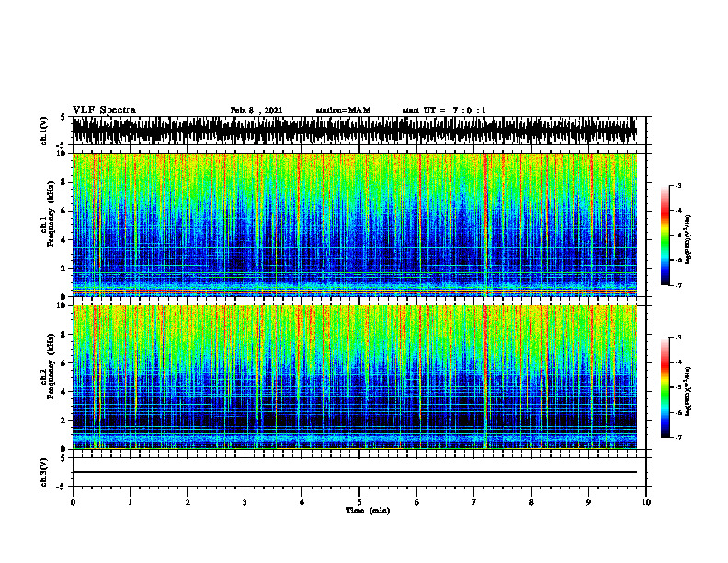Select the "start UT = 7:0:1" text
The image size is (728, 563).
(x=444, y=110)
